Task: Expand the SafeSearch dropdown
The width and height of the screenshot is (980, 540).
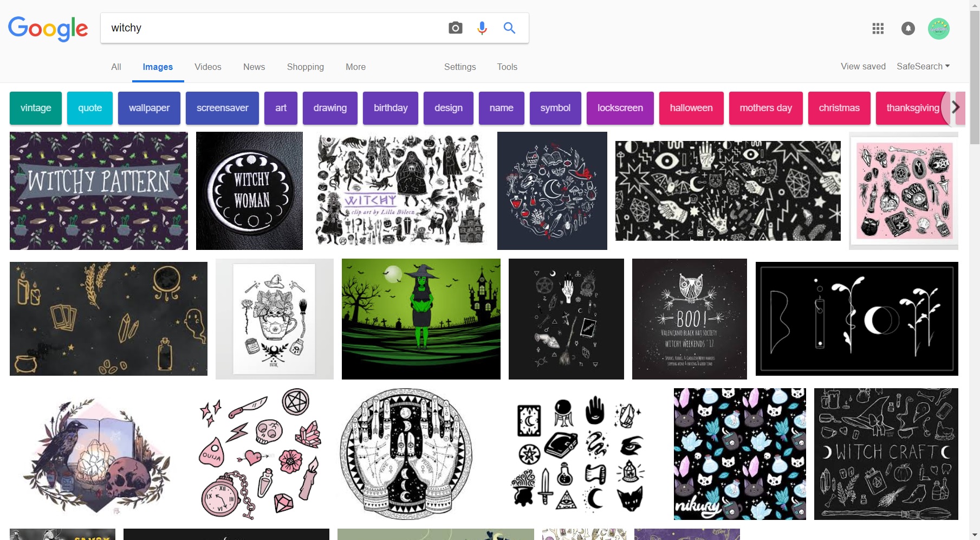Action: [923, 66]
